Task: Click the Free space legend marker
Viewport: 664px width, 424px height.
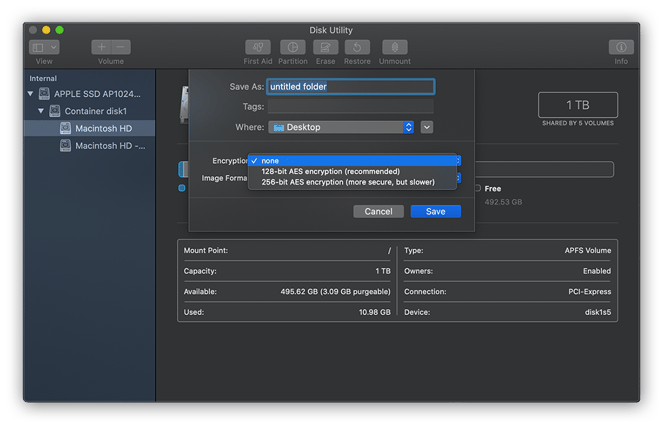Action: 478,188
